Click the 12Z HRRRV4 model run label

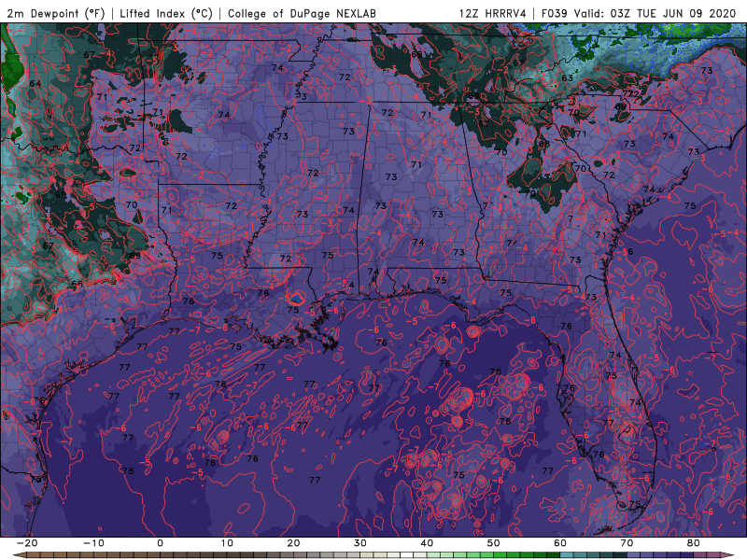point(493,13)
